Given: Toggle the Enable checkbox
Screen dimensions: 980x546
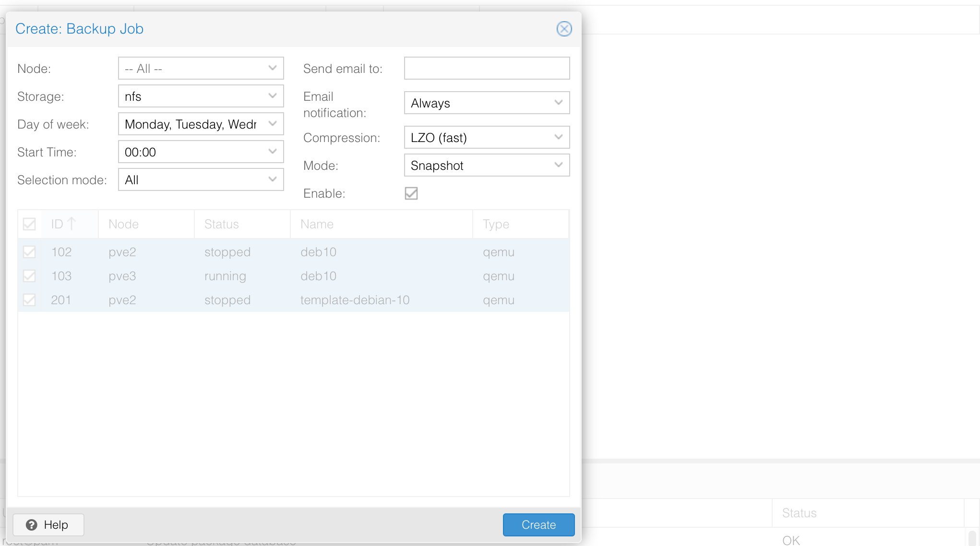Looking at the screenshot, I should (x=411, y=193).
